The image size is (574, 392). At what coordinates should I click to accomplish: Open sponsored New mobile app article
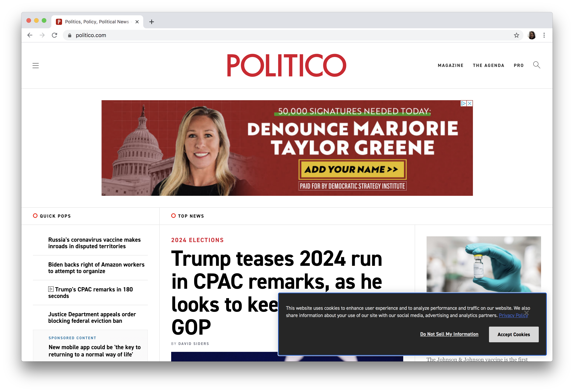[95, 351]
